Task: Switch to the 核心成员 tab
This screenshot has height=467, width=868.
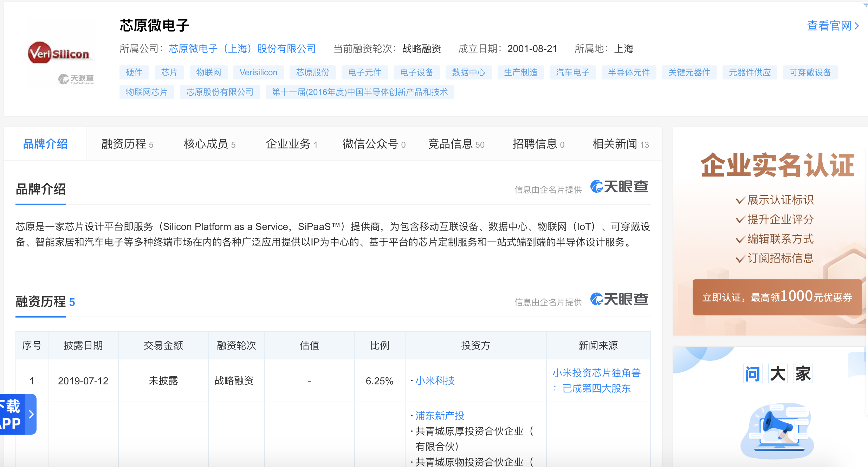Action: (x=210, y=144)
